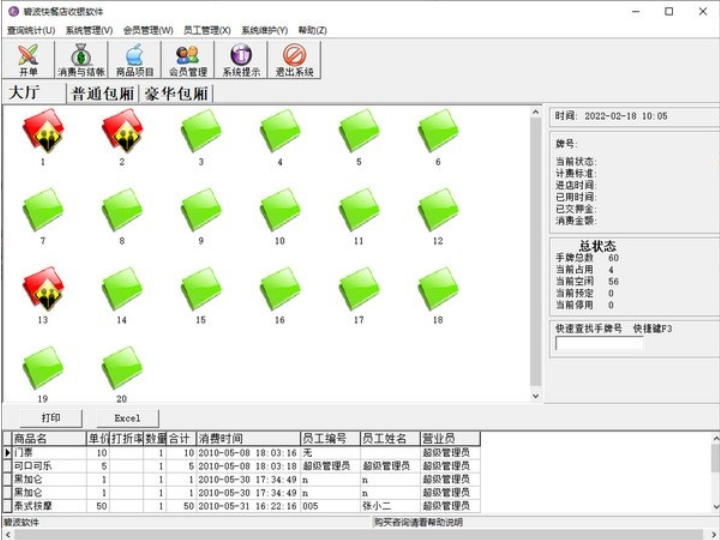Select green table 17
Screen dimensions: 720x540
pyautogui.click(x=359, y=288)
